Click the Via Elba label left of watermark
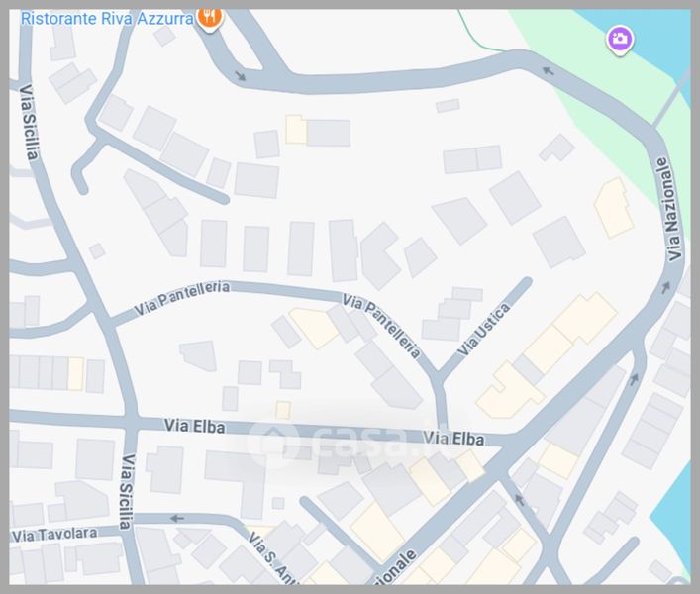 click(195, 427)
